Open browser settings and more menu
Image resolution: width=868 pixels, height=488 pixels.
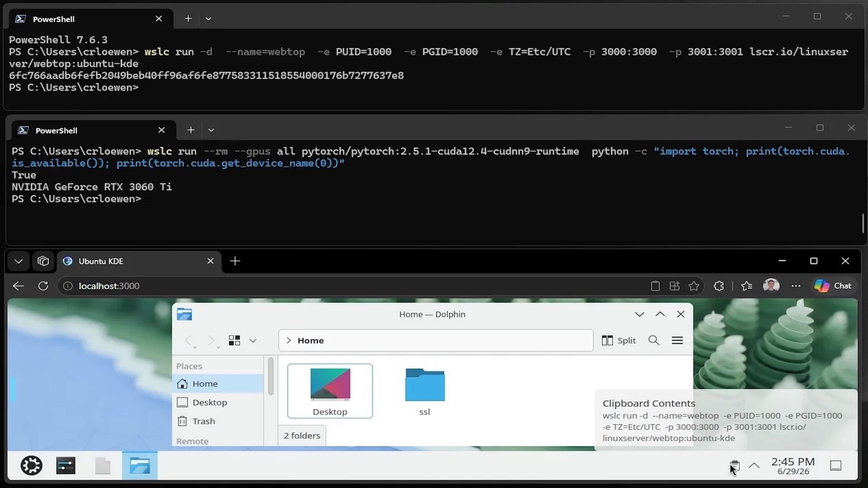tap(796, 286)
